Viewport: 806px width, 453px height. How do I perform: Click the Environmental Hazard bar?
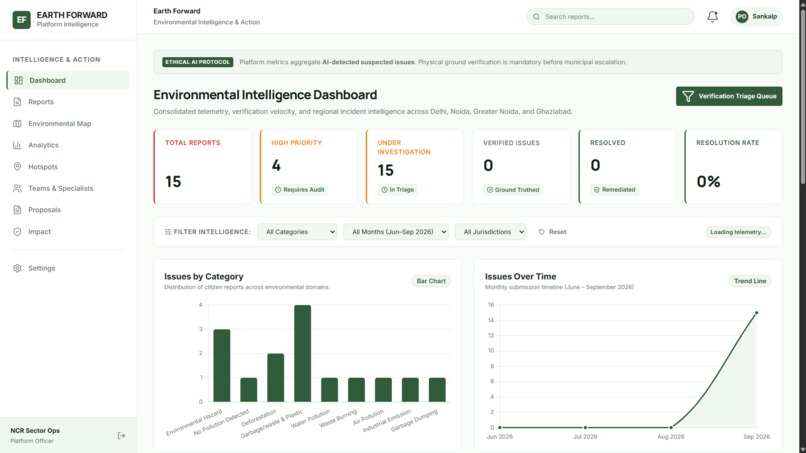tap(222, 366)
